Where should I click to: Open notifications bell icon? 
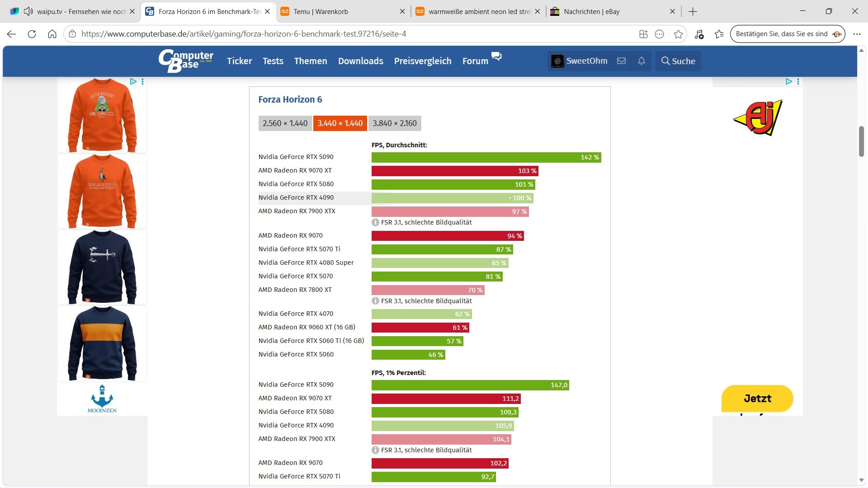point(641,61)
